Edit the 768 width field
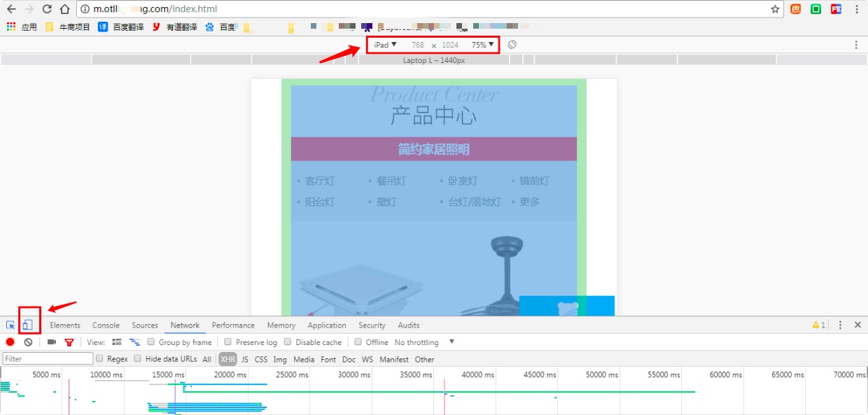 (x=418, y=45)
